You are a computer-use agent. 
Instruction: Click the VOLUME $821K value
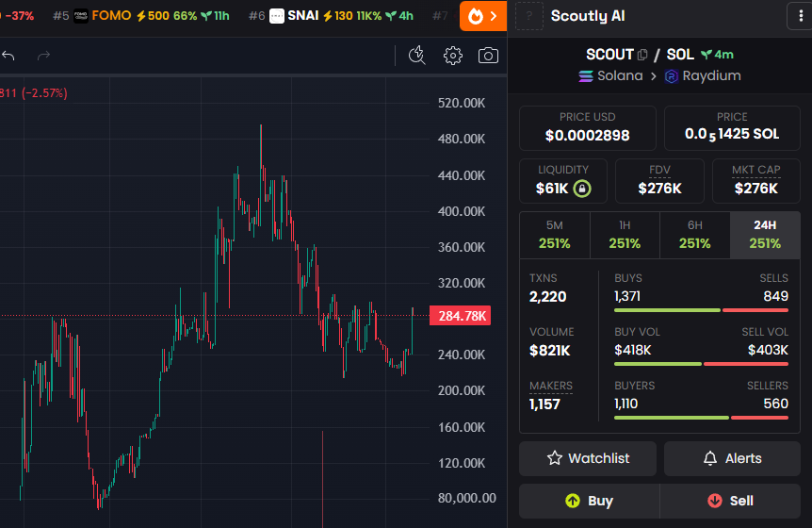[550, 351]
